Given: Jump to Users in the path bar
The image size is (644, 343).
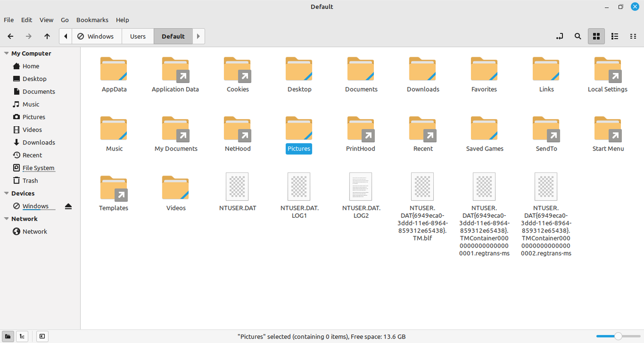Looking at the screenshot, I should click(138, 36).
